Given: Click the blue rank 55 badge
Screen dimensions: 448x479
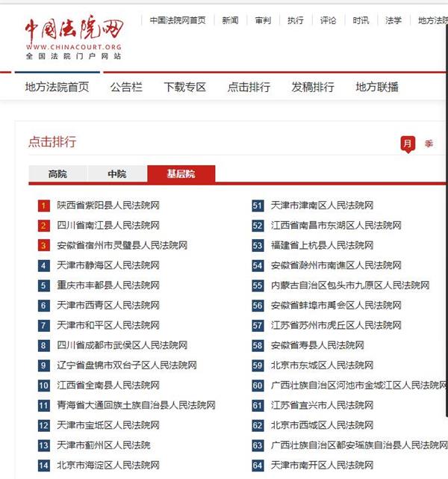Looking at the screenshot, I should coord(258,285).
